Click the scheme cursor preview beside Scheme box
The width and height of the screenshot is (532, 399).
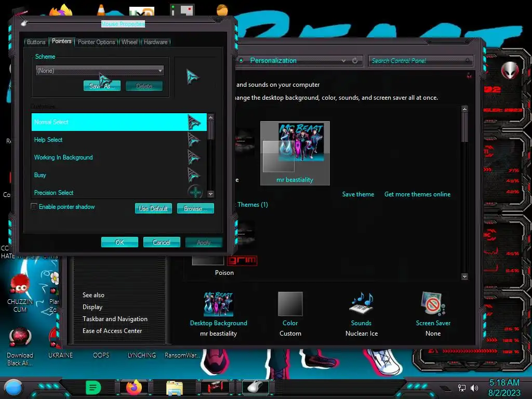tap(192, 77)
